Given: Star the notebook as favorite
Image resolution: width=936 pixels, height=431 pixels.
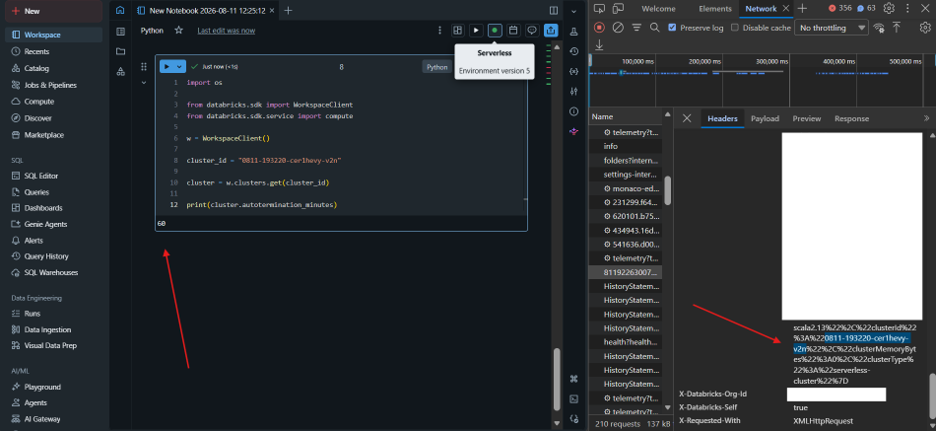Looking at the screenshot, I should (x=178, y=30).
